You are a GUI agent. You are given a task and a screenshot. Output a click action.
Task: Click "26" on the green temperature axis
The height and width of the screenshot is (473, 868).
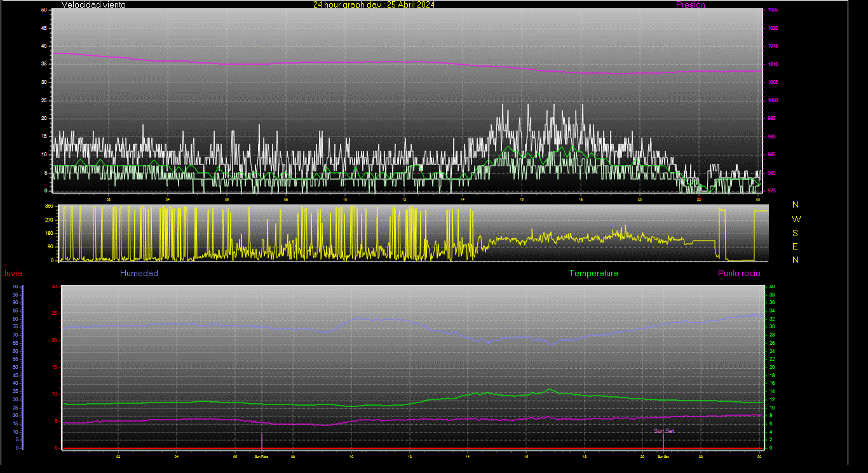771,343
